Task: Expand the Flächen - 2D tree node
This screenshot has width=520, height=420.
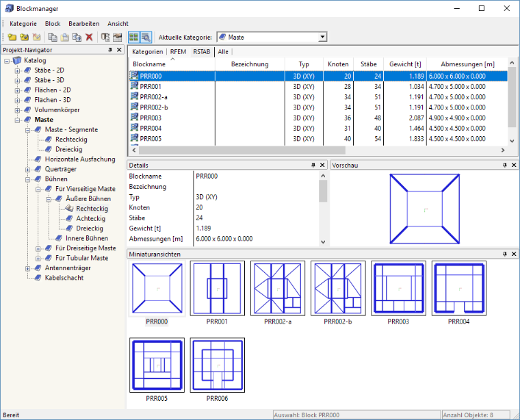Action: click(17, 90)
